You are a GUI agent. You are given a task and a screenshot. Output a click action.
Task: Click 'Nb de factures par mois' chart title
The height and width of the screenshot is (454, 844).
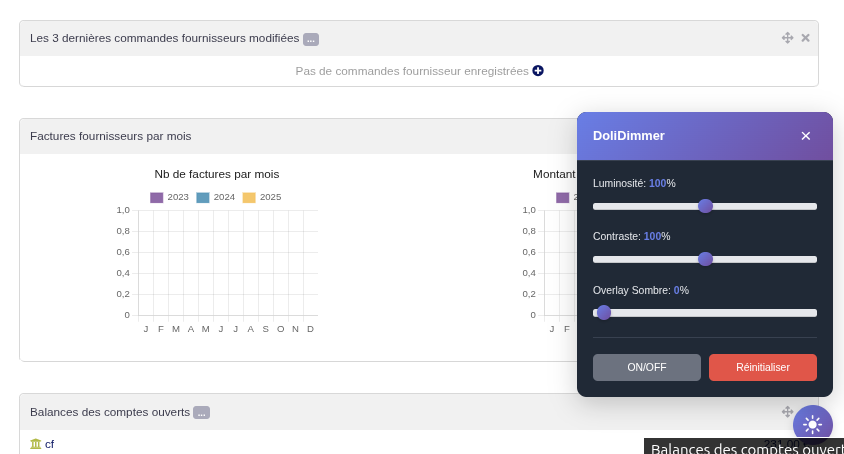[x=217, y=174]
